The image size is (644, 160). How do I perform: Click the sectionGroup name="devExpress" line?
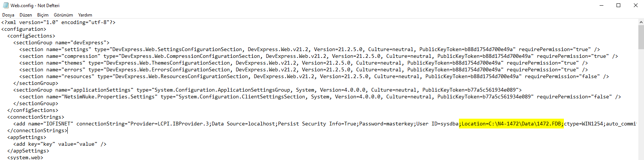[61, 42]
